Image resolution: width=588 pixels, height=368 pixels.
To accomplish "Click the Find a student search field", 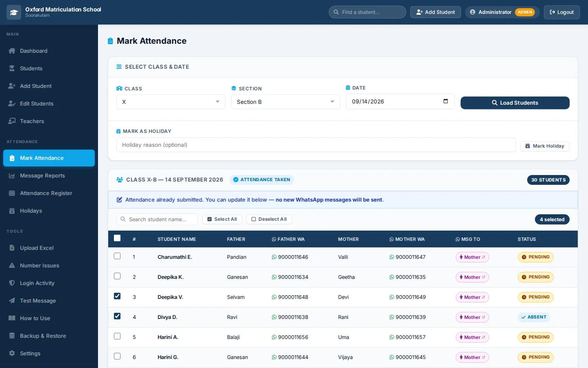I will tap(367, 12).
